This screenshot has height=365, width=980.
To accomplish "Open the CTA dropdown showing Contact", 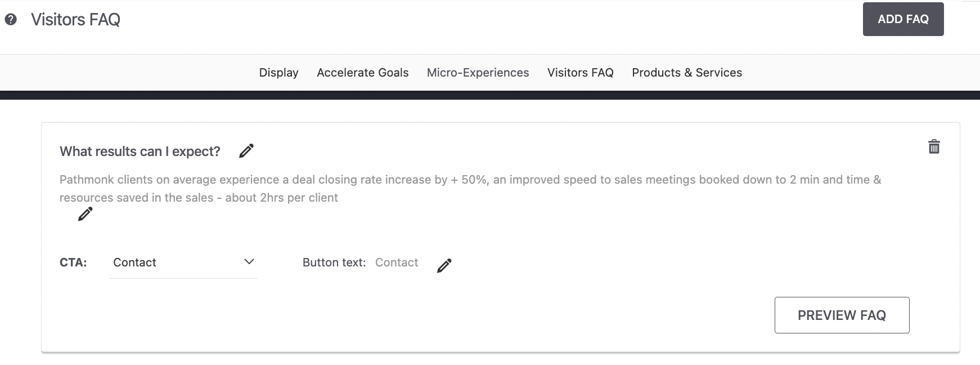I will 183,262.
